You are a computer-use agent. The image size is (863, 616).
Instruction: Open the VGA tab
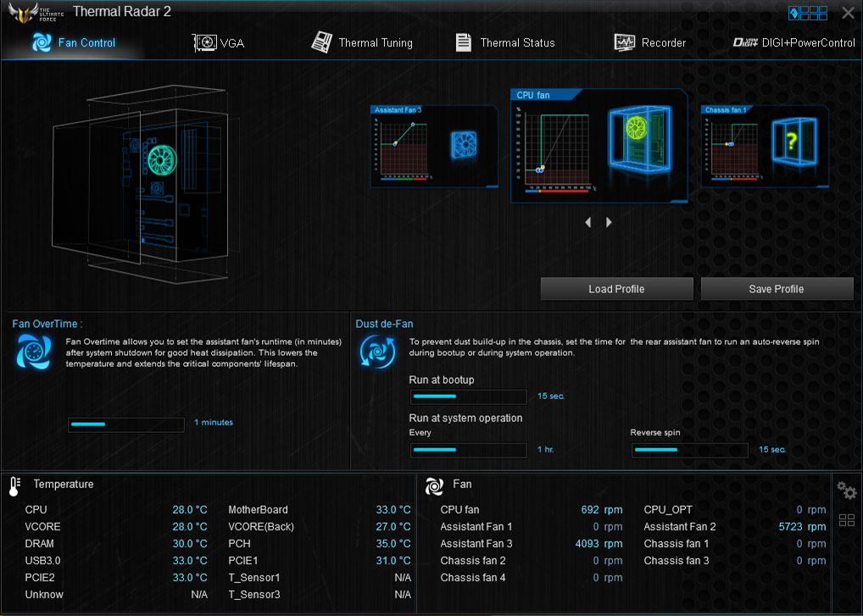(219, 43)
